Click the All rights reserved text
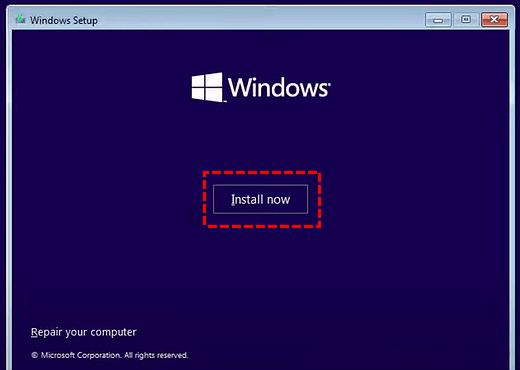The height and width of the screenshot is (370, 520). pos(156,355)
